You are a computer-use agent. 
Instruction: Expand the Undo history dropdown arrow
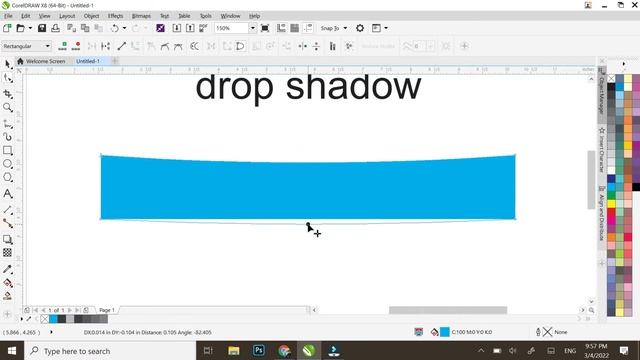pyautogui.click(x=124, y=28)
